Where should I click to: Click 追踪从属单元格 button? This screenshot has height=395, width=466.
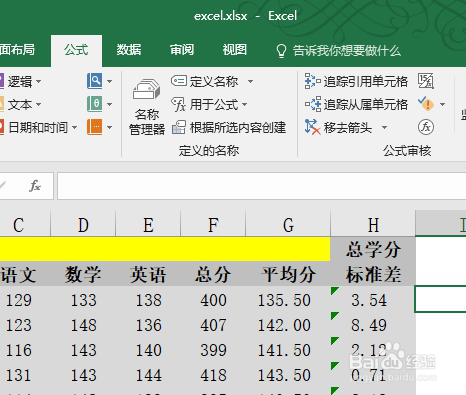366,104
